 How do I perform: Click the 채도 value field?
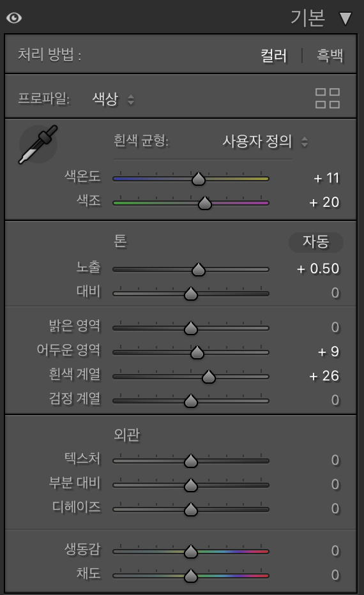[x=335, y=575]
